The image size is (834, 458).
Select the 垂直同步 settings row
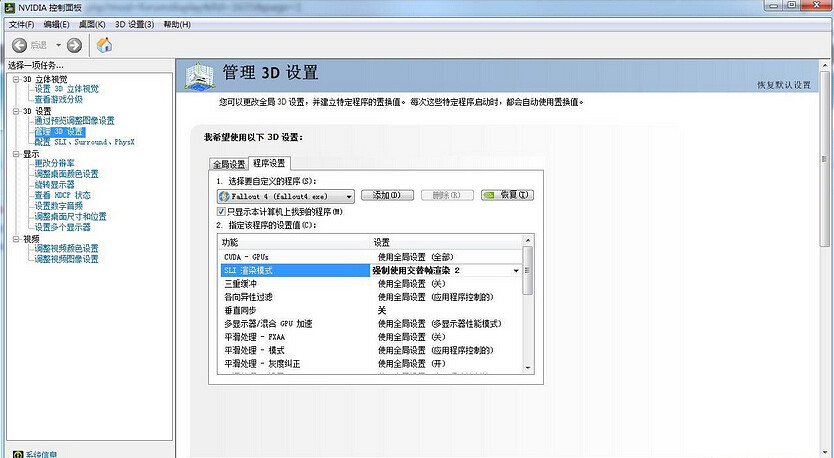[371, 311]
